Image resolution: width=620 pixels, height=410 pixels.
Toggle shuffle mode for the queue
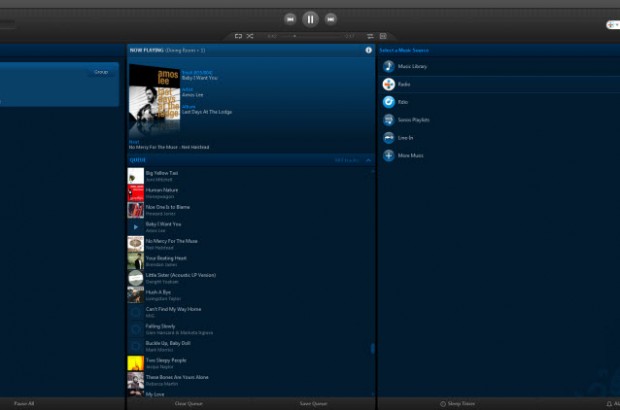[x=250, y=36]
